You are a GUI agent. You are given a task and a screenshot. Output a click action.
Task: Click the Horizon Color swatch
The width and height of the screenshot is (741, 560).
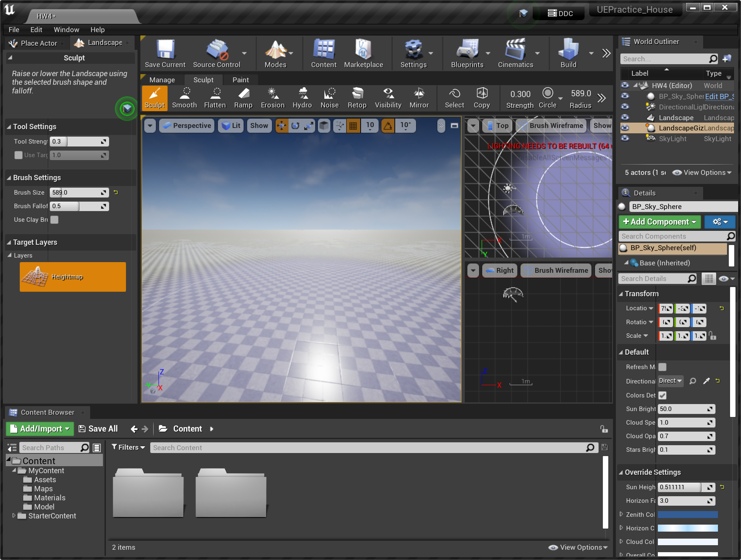point(687,528)
